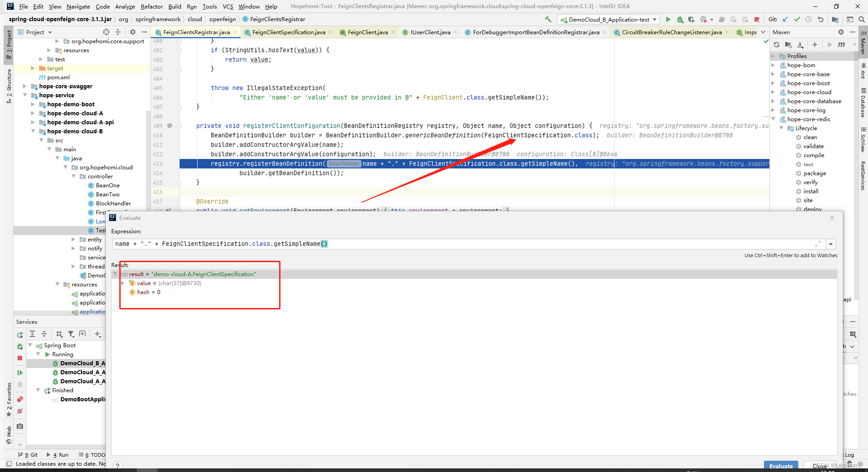Open the Refactor menu
This screenshot has width=868, height=472.
[152, 6]
